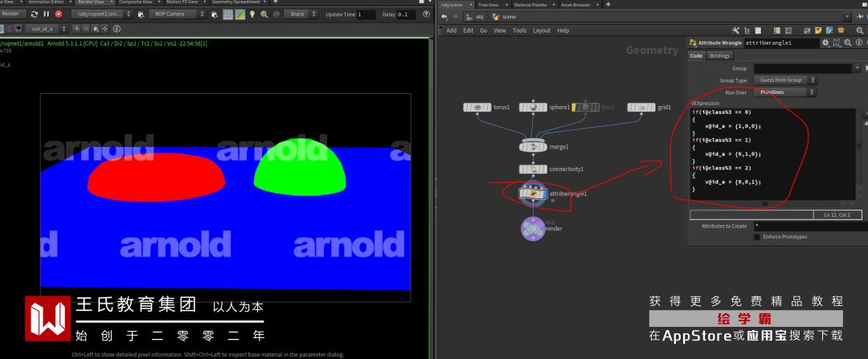Open the Edit menu

(469, 31)
